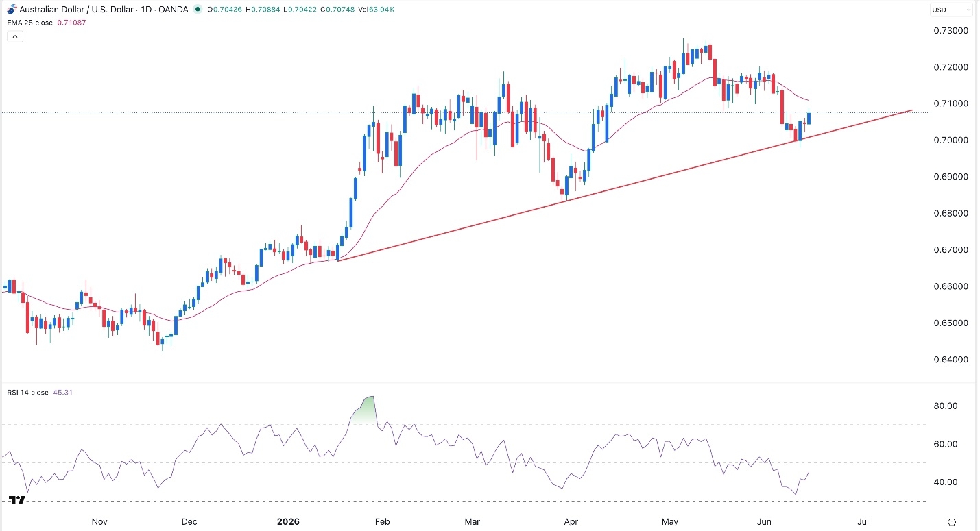The image size is (980, 531).
Task: Click the open price O0.70436
Action: pyautogui.click(x=226, y=9)
